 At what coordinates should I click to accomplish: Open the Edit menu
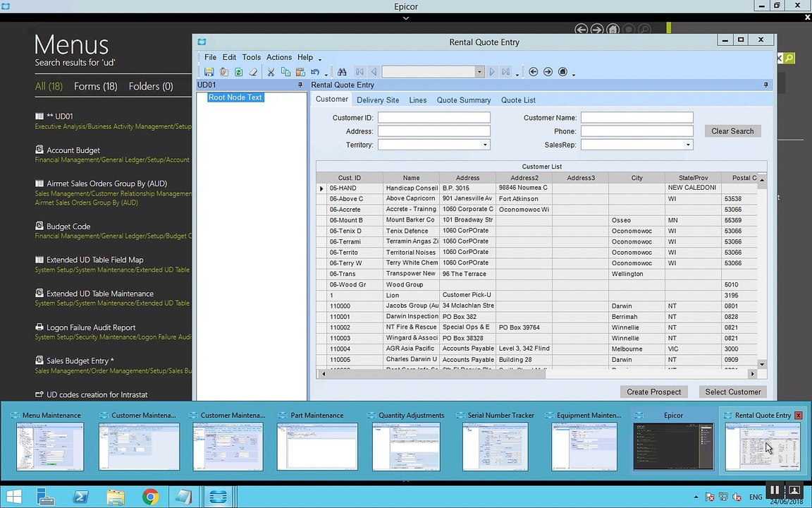tap(229, 58)
